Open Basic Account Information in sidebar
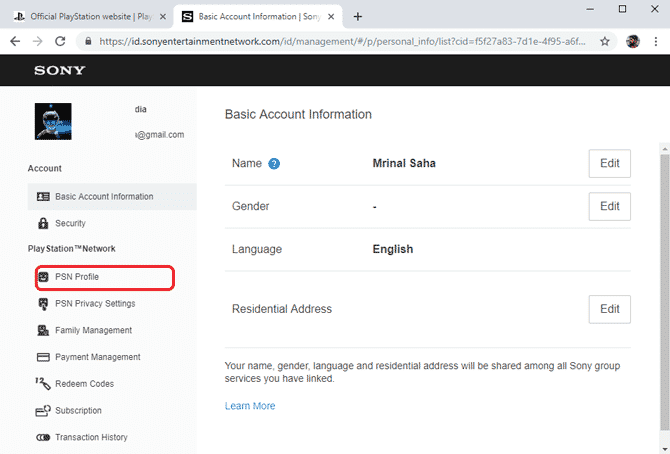Screen dimensions: 670x454 coord(112,197)
